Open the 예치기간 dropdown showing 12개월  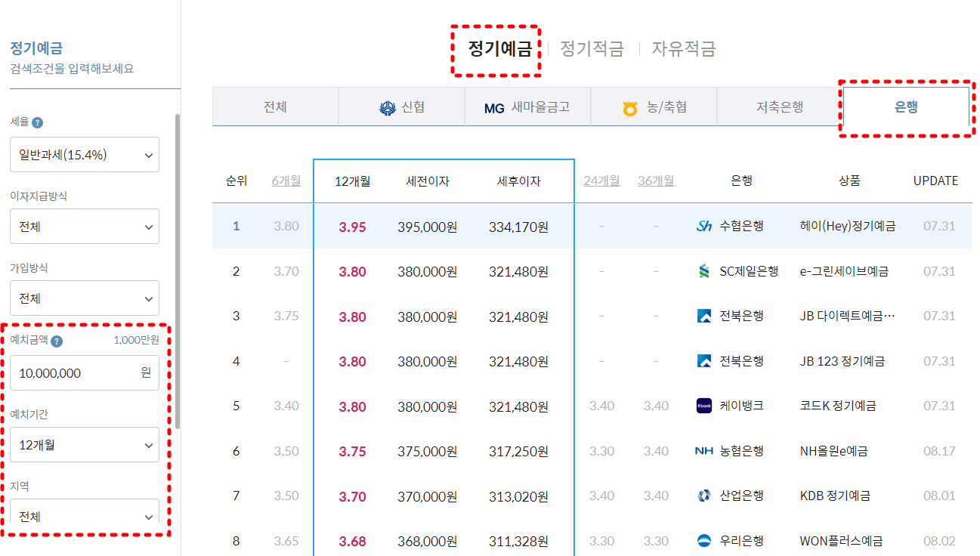[x=85, y=445]
